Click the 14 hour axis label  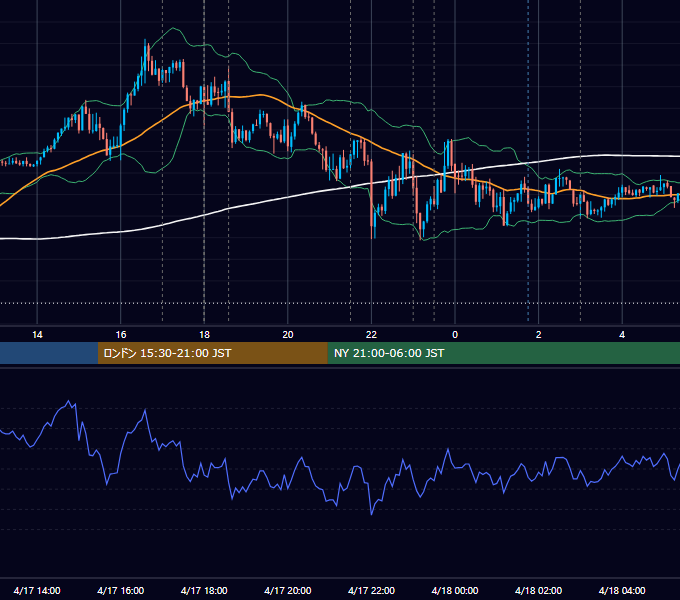(37, 335)
